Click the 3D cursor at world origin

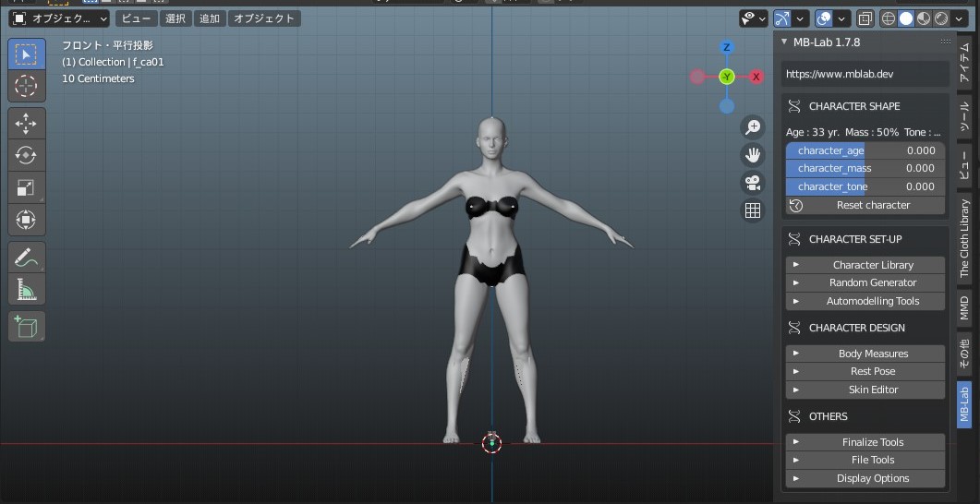pyautogui.click(x=492, y=443)
